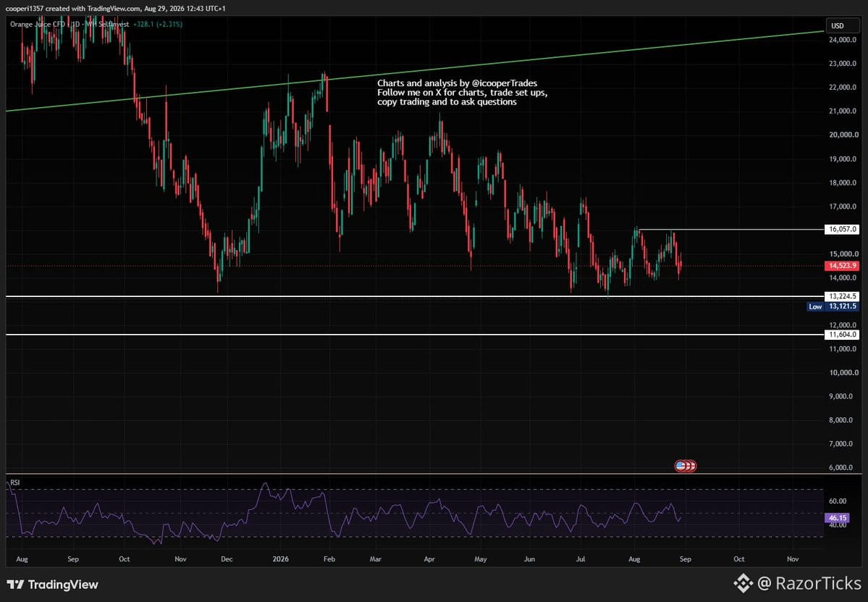Click the 17,000.0 price axis label

click(x=843, y=206)
